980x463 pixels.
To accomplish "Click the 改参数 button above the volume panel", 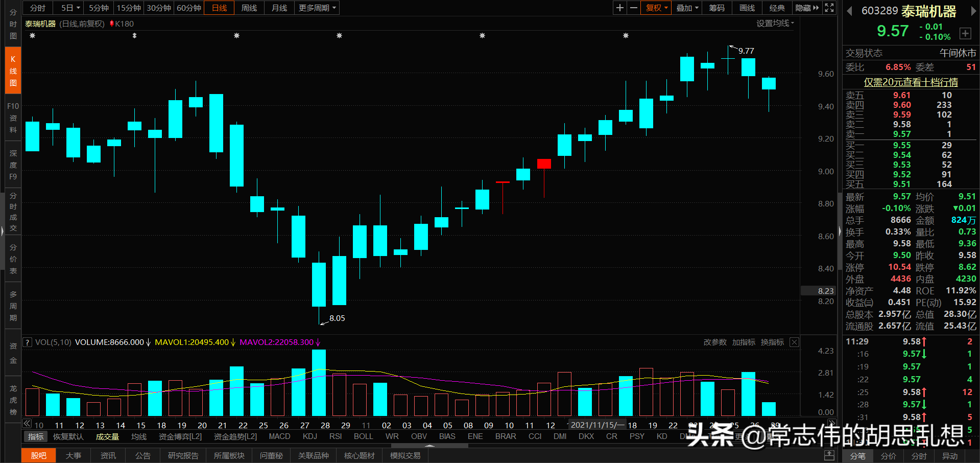I will point(714,342).
